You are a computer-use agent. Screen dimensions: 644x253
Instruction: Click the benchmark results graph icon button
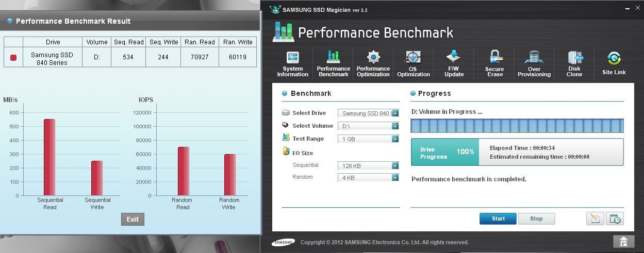coord(595,218)
